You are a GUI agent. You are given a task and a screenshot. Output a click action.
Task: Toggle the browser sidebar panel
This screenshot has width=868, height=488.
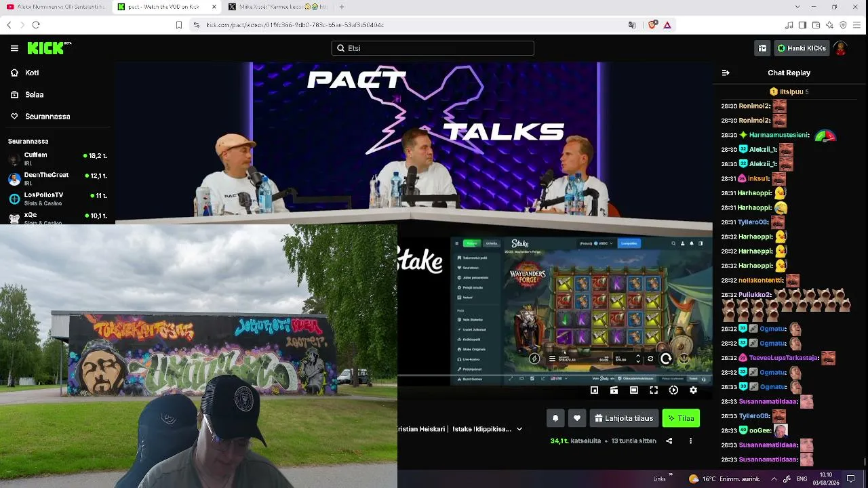click(802, 25)
